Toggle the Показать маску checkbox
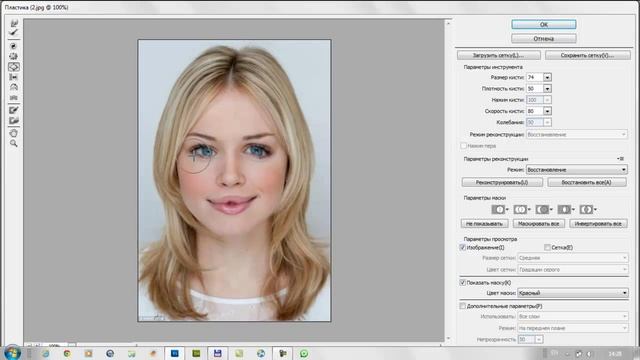This screenshot has width=640, height=360. (463, 282)
